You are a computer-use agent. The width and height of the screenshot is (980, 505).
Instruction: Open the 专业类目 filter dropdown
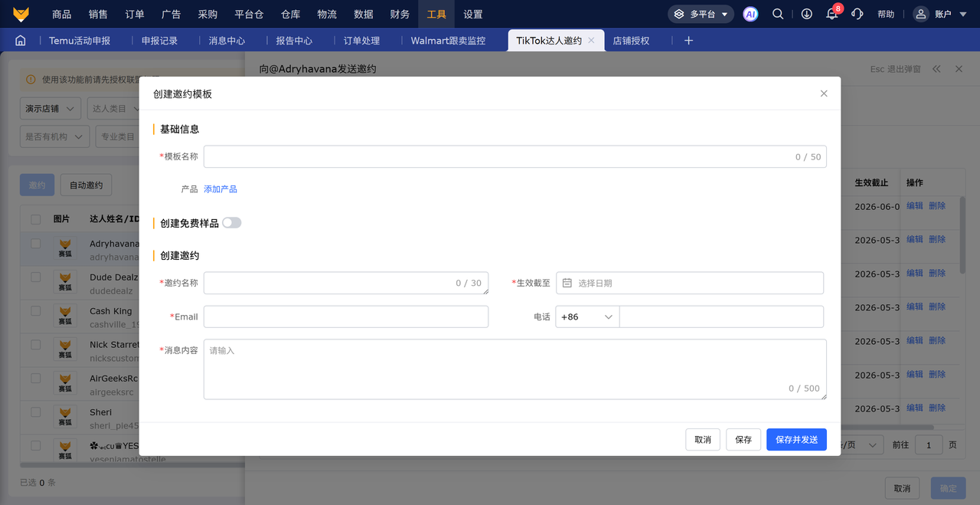coord(118,136)
